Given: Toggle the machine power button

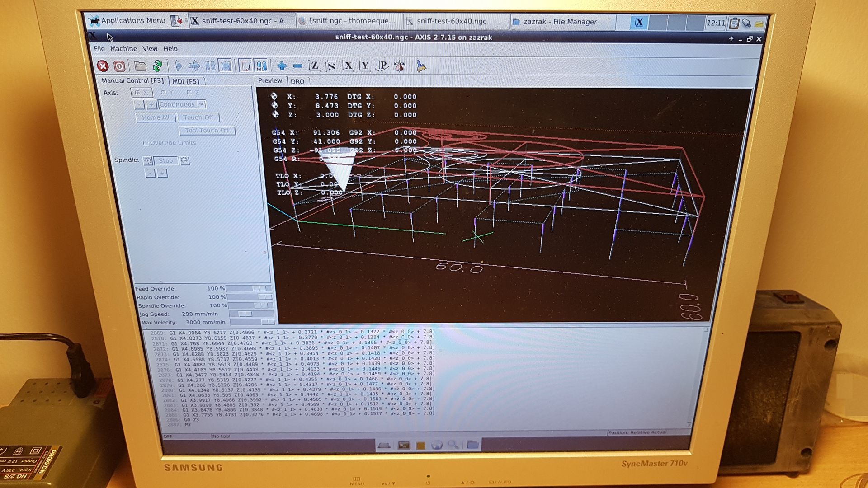Looking at the screenshot, I should click(x=119, y=66).
